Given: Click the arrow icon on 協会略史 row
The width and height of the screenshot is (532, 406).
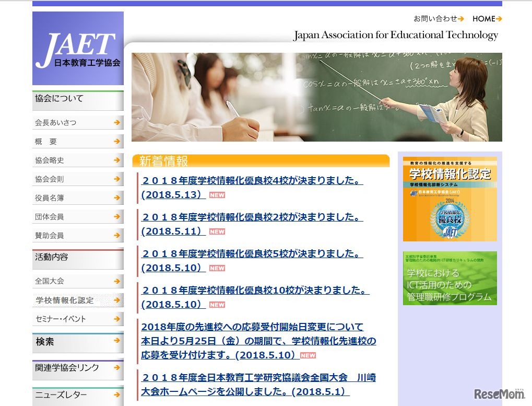Looking at the screenshot, I should [117, 160].
